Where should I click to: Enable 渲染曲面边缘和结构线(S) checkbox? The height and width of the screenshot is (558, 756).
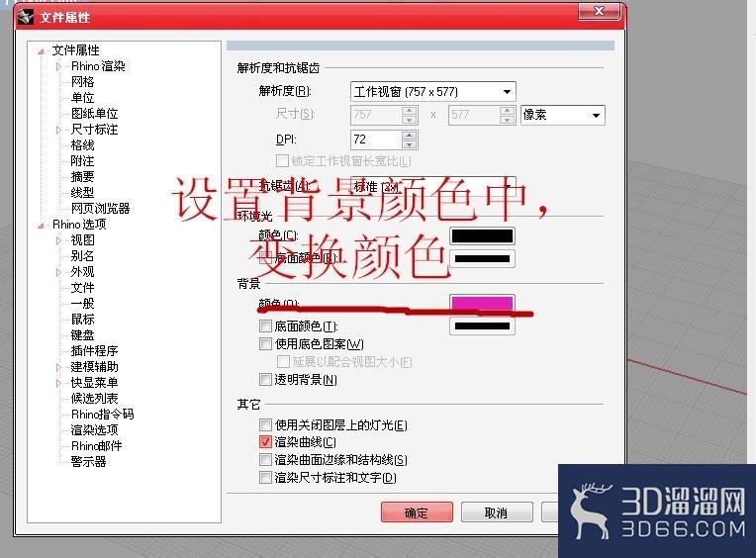[265, 460]
